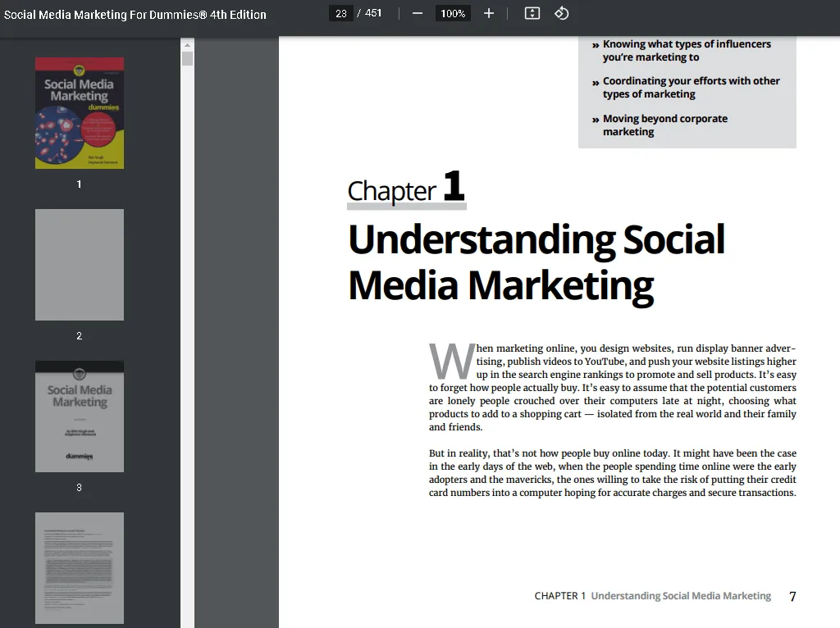Click the zoom out minus icon
The image size is (840, 628).
(418, 13)
